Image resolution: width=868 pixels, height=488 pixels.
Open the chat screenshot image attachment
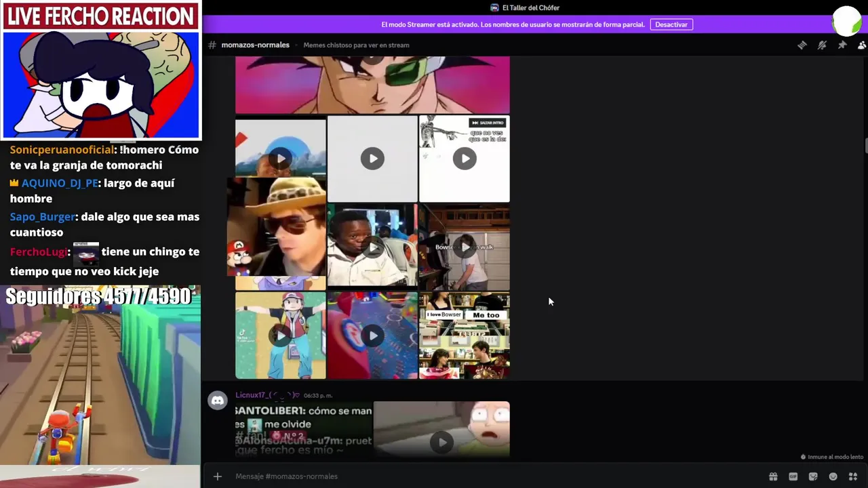click(x=304, y=430)
